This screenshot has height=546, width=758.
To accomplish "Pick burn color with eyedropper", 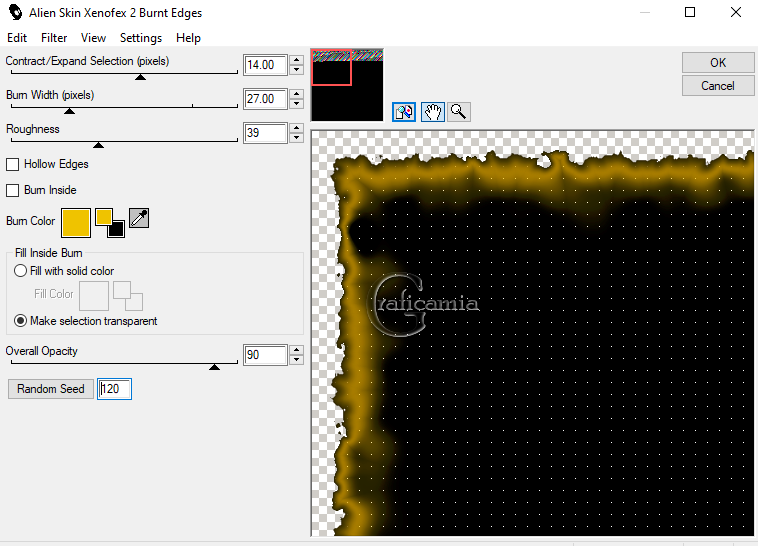I will pyautogui.click(x=139, y=218).
